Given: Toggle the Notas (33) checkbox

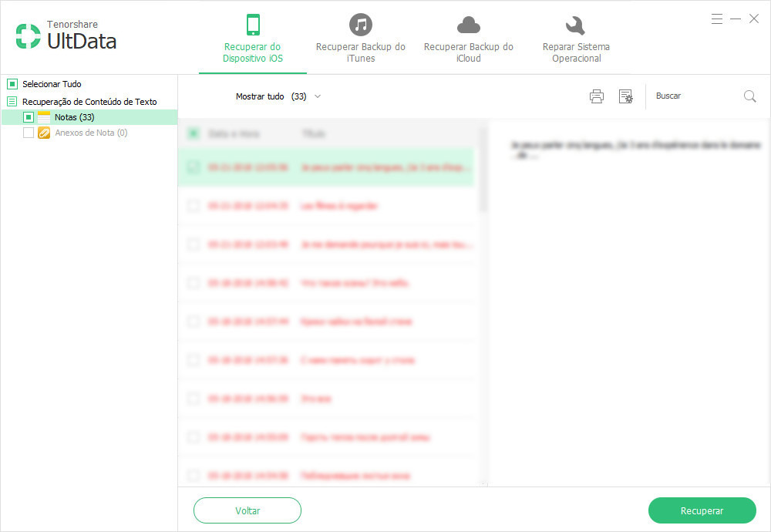Looking at the screenshot, I should tap(29, 117).
